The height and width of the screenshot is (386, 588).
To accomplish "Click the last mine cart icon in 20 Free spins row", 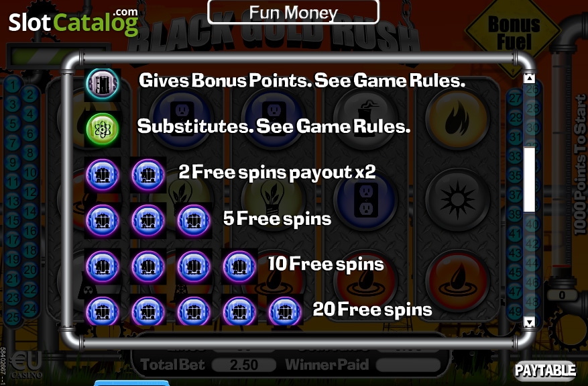I will point(285,311).
